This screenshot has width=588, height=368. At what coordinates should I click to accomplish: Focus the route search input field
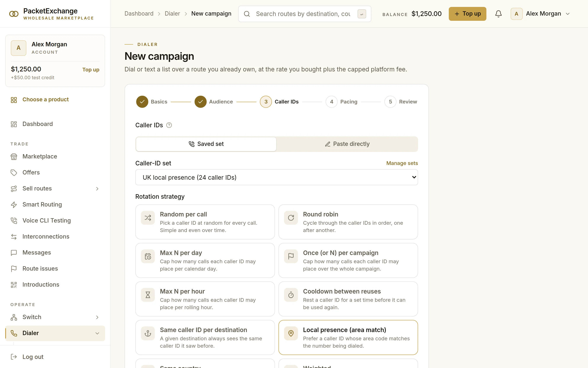304,14
